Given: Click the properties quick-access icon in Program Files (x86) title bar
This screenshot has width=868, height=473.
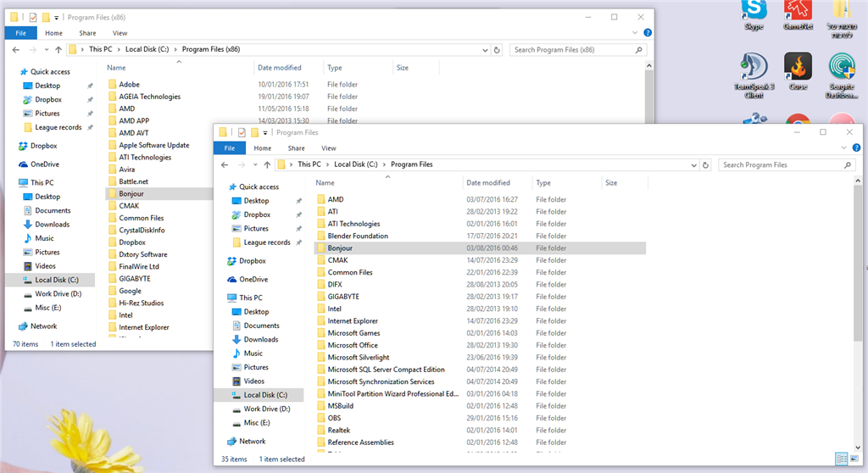Looking at the screenshot, I should pyautogui.click(x=33, y=17).
